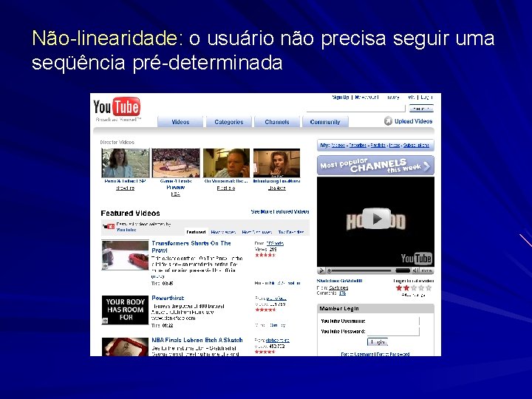Click menu button at player bar right end

426,270
